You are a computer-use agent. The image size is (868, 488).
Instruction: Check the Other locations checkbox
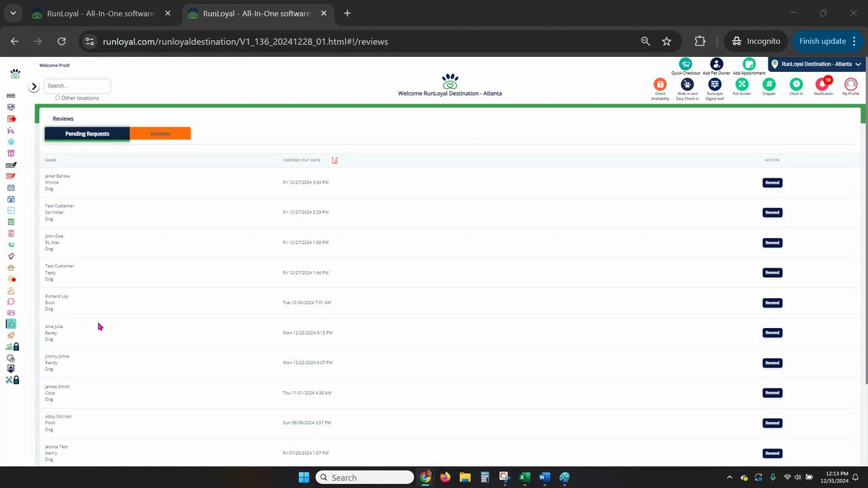pos(58,98)
